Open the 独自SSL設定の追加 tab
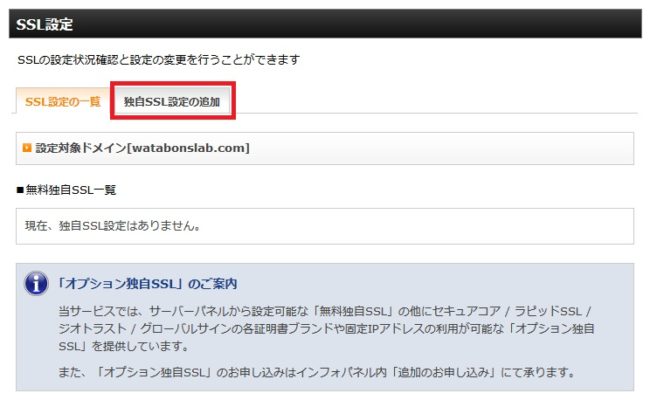Image resolution: width=650 pixels, height=407 pixels. pos(172,101)
